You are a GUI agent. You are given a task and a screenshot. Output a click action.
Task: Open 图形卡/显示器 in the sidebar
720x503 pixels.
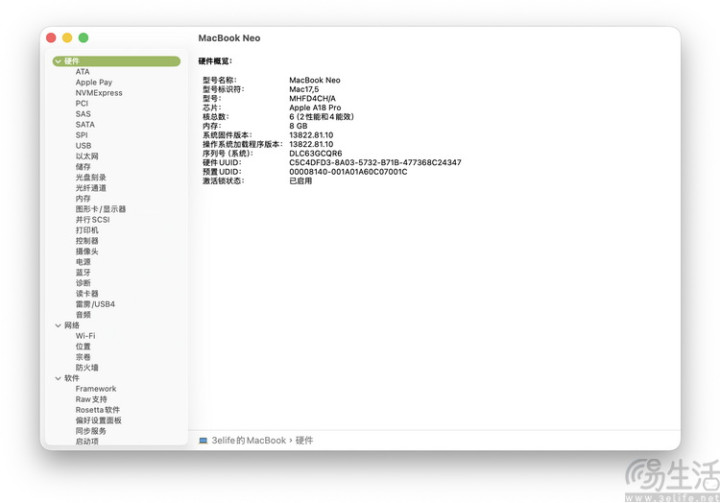tap(101, 209)
